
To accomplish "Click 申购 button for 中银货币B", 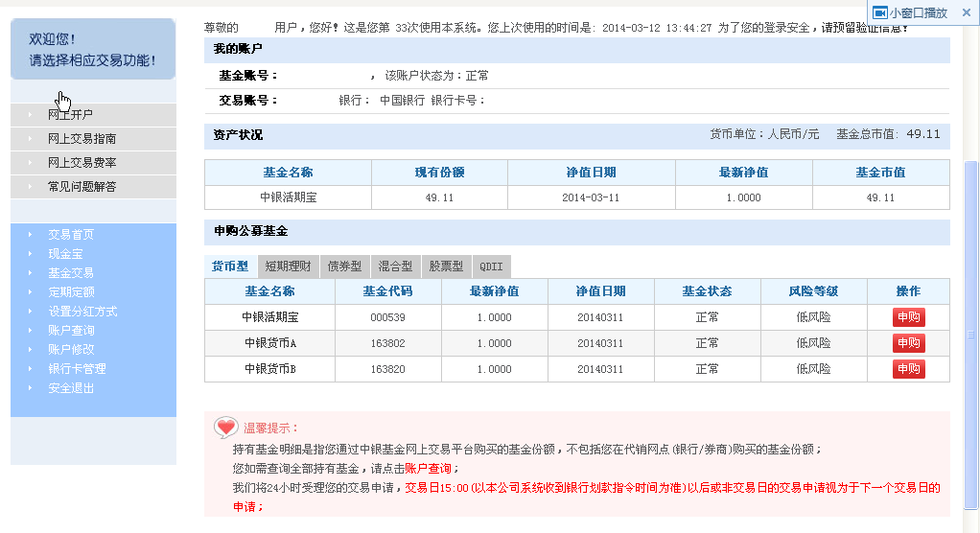I will coord(908,369).
